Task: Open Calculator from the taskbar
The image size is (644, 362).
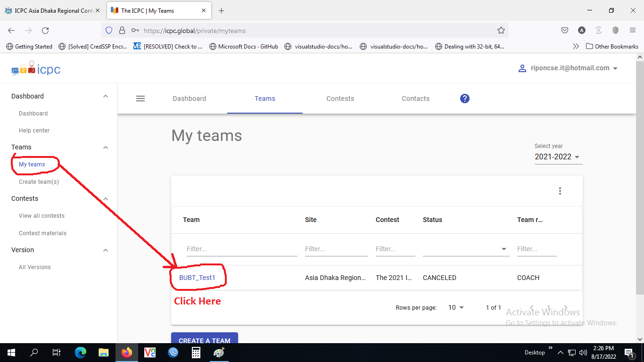Action: tap(196, 352)
